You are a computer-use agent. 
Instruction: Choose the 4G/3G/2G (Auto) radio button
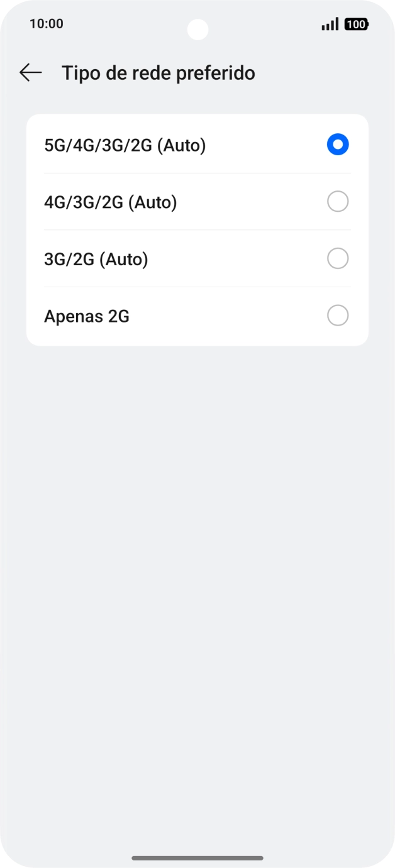[338, 202]
